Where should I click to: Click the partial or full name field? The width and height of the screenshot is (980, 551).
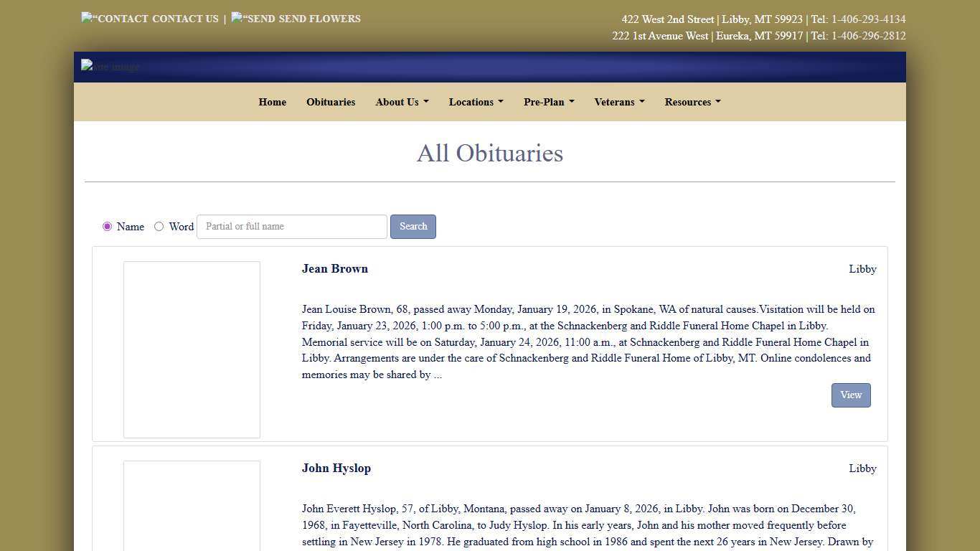(x=291, y=226)
